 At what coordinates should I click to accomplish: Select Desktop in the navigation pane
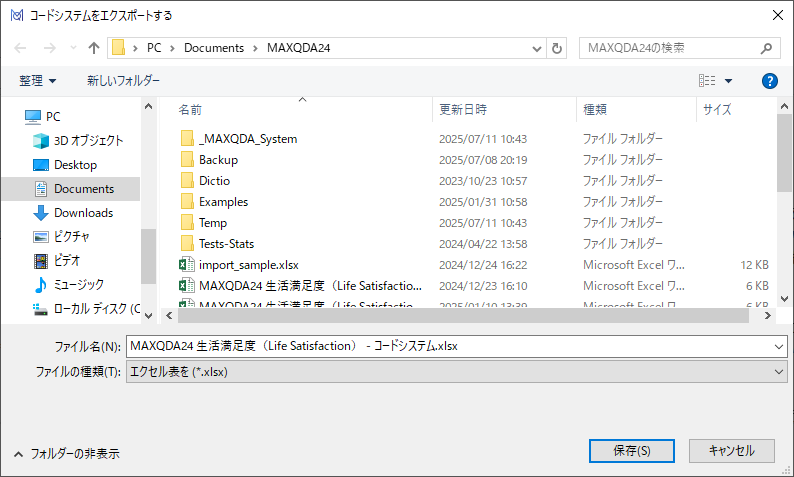(x=65, y=165)
